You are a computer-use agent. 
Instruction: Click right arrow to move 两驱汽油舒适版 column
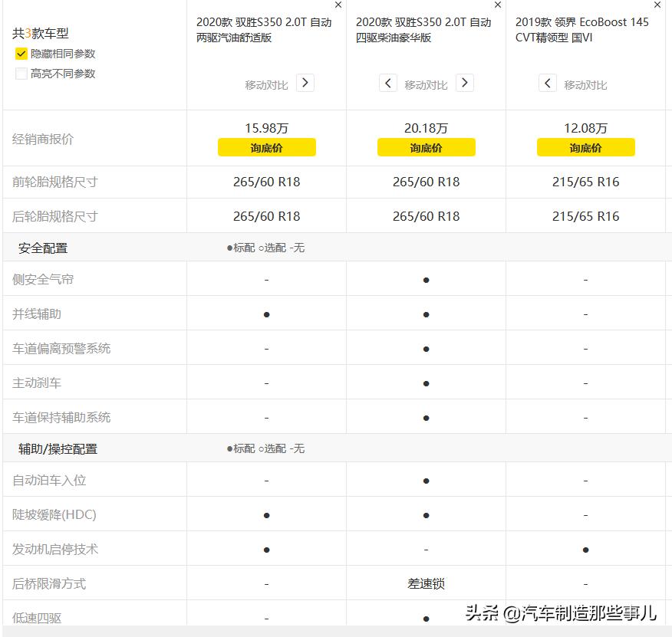305,82
